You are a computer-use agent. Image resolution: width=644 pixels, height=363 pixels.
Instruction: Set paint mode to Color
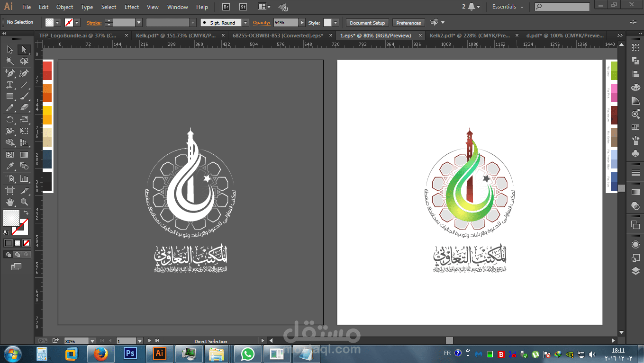click(x=8, y=243)
